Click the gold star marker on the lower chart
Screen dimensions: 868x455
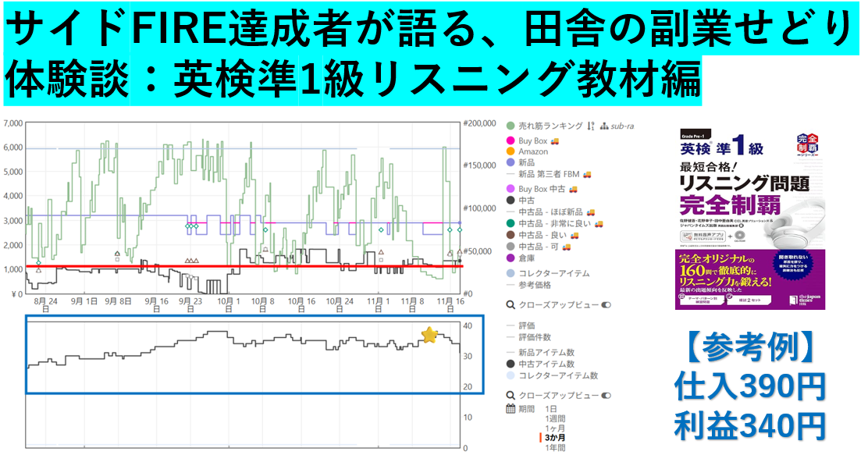point(429,335)
